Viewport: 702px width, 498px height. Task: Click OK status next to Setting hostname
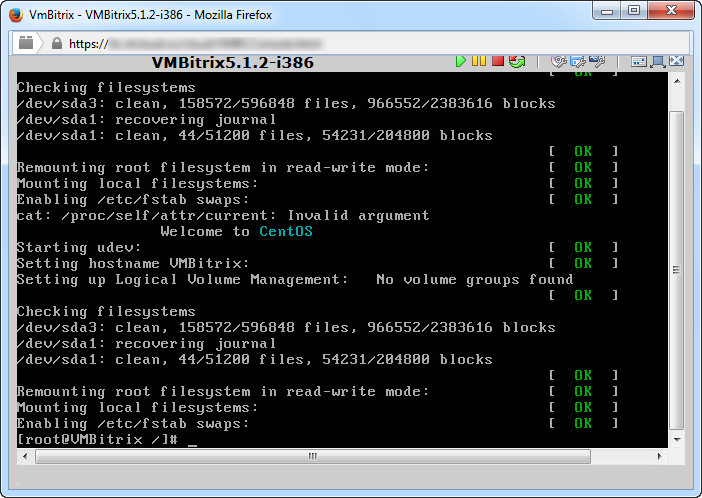pos(583,263)
